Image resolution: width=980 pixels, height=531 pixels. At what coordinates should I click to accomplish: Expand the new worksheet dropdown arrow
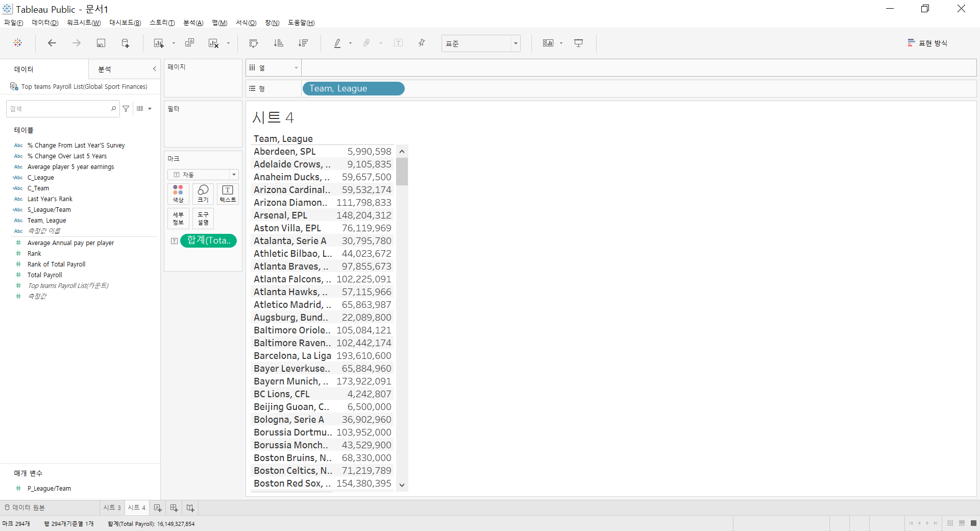174,43
